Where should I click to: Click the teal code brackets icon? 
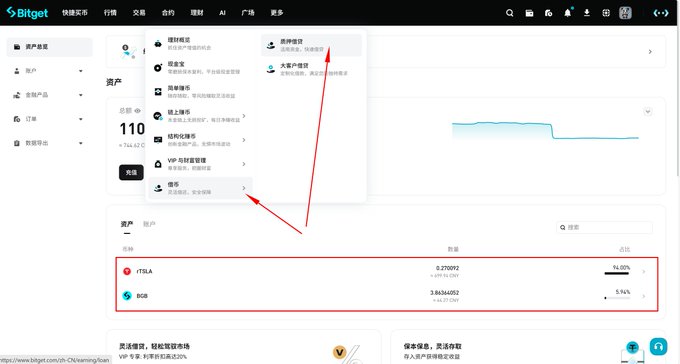pos(661,13)
